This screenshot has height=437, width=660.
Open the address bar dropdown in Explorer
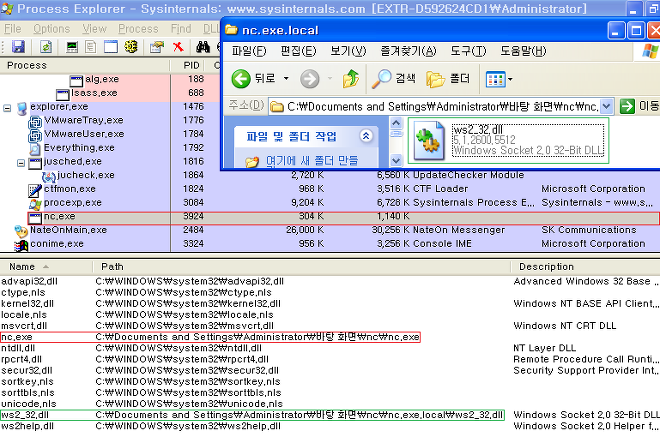606,107
